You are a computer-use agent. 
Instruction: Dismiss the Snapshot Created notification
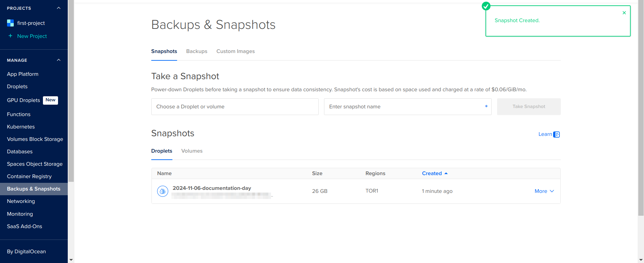tap(624, 13)
